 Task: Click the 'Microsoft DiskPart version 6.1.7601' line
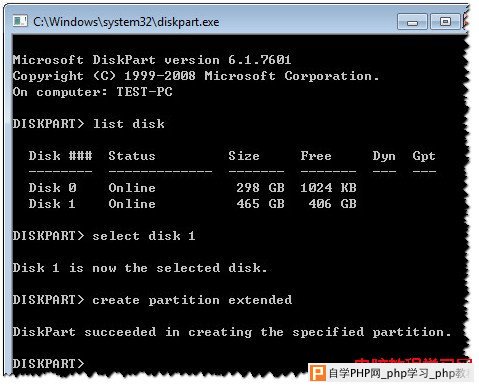click(152, 60)
